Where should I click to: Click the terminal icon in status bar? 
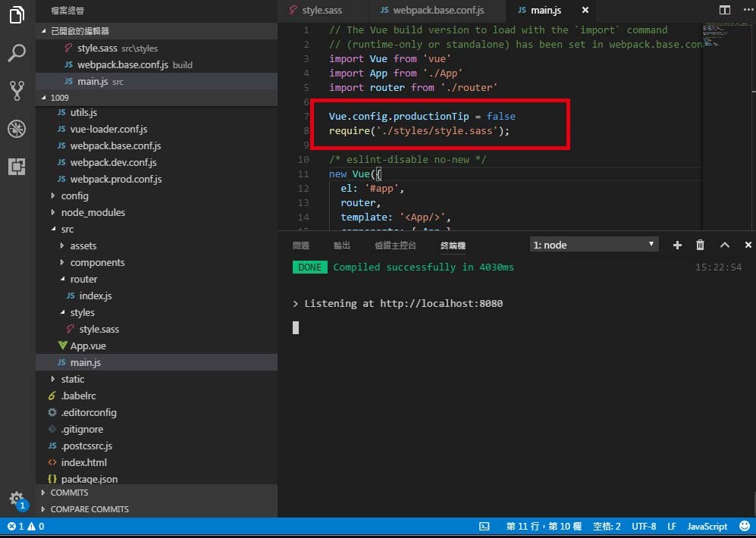[484, 527]
